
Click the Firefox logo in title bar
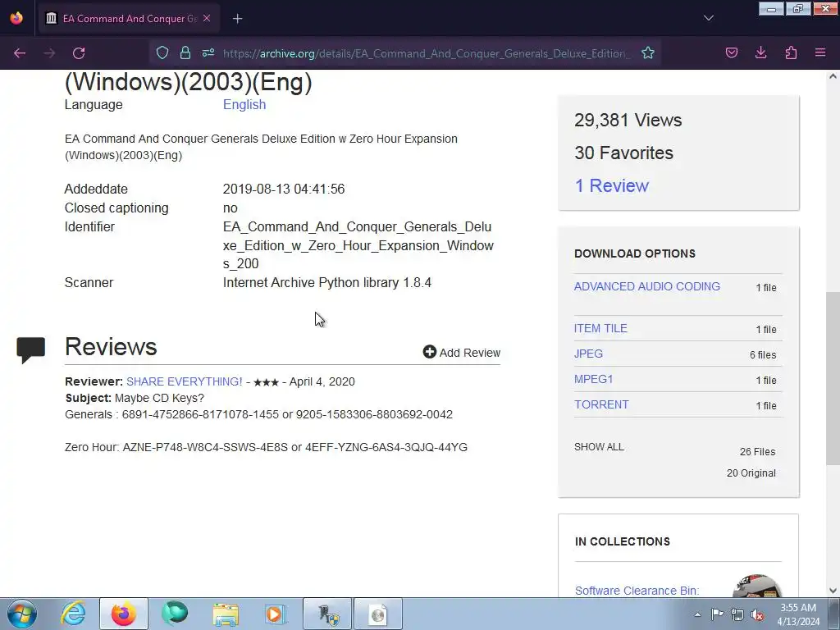point(16,18)
